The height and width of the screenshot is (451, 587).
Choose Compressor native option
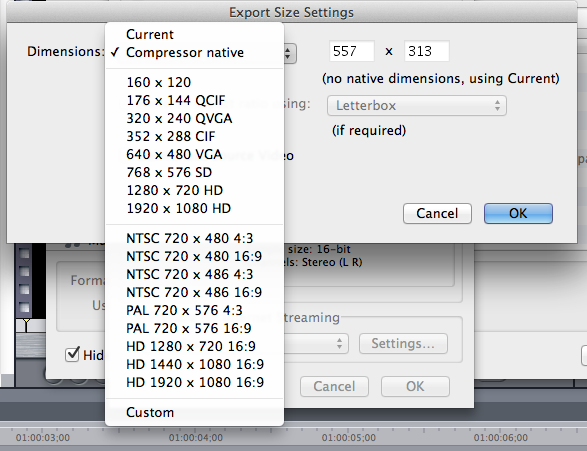pos(194,52)
